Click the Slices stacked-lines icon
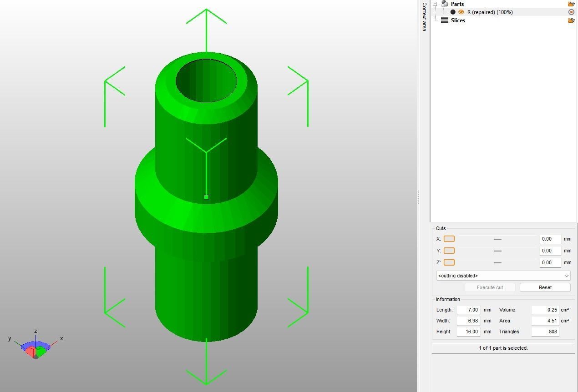 click(x=445, y=20)
